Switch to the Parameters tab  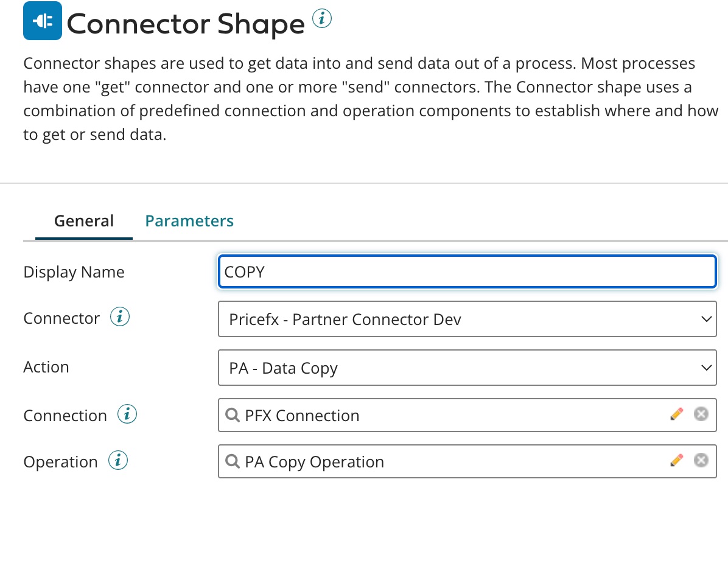click(189, 220)
